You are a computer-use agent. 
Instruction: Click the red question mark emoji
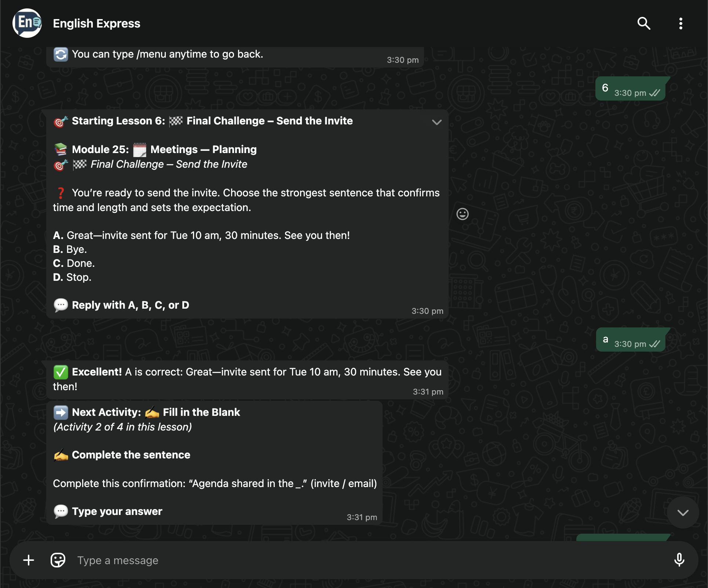point(61,193)
